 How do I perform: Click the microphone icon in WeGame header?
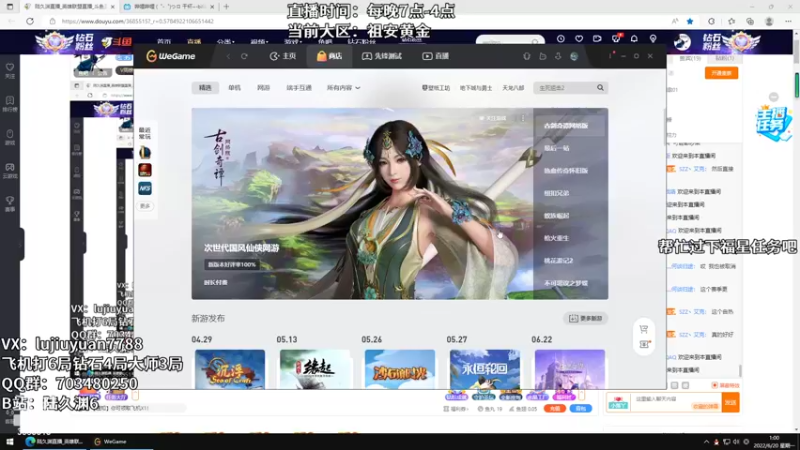[x=527, y=56]
